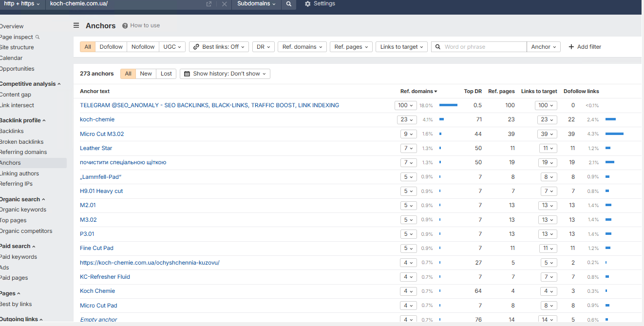This screenshot has height=326, width=644.
Task: Open the Subdomains mode dropdown
Action: point(256,4)
